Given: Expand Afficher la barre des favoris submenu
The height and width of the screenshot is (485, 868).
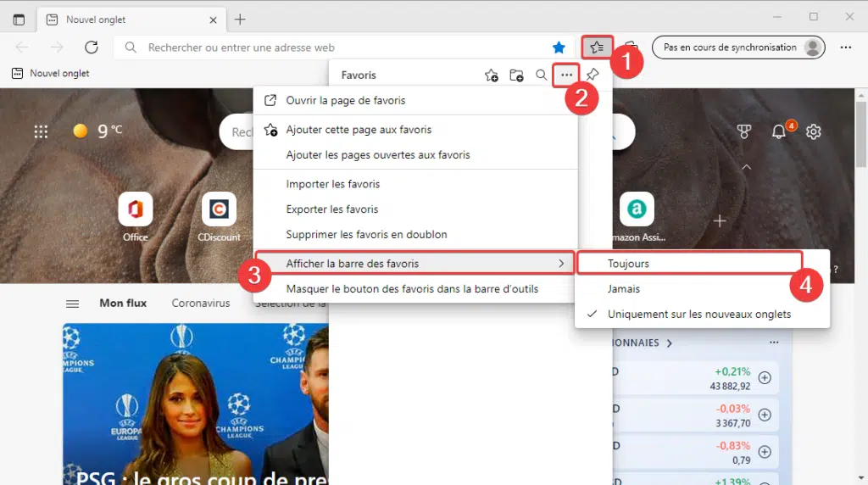Looking at the screenshot, I should pyautogui.click(x=415, y=264).
